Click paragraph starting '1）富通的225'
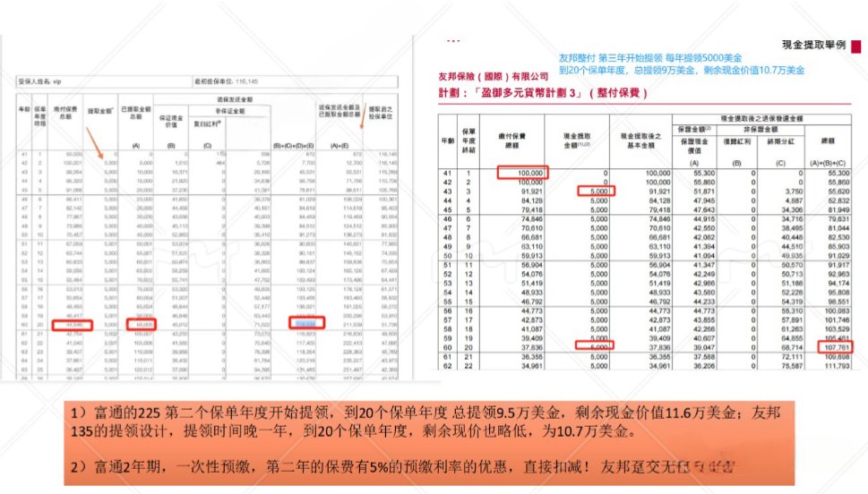Screen dimensions: 868x494 point(425,422)
